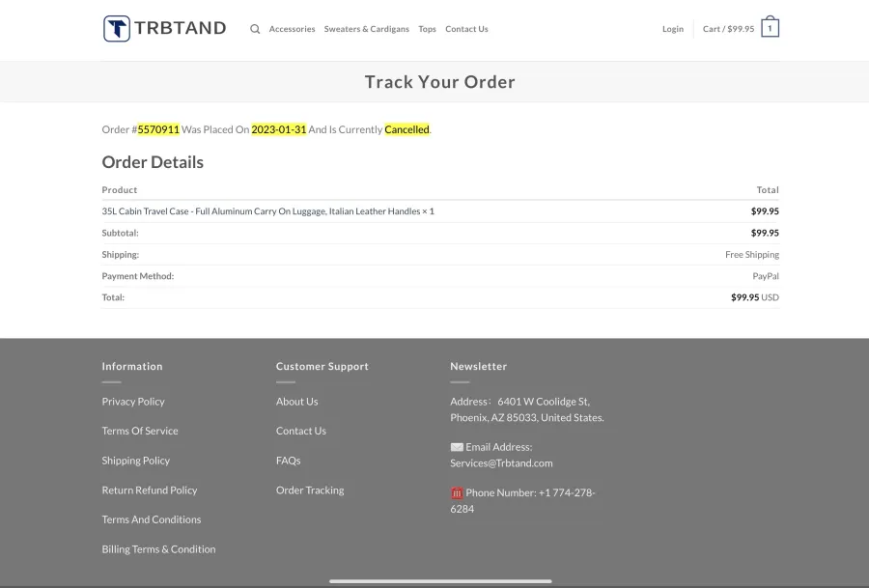Open the FAQs link
The height and width of the screenshot is (588, 869).
[x=288, y=461]
